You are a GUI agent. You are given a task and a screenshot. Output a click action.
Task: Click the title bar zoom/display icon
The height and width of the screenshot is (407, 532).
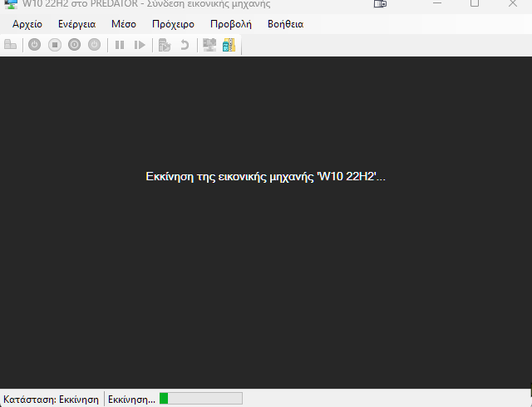[380, 3]
